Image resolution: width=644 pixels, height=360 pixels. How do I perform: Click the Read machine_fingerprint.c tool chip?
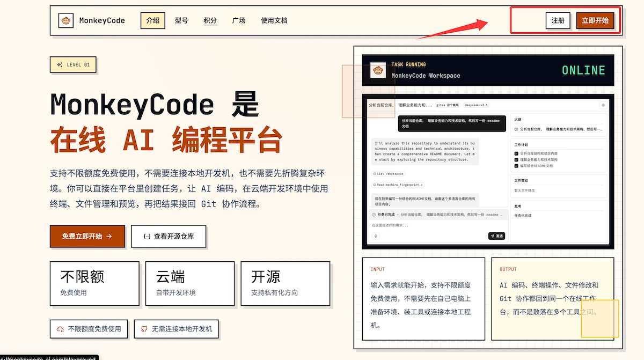(398, 185)
